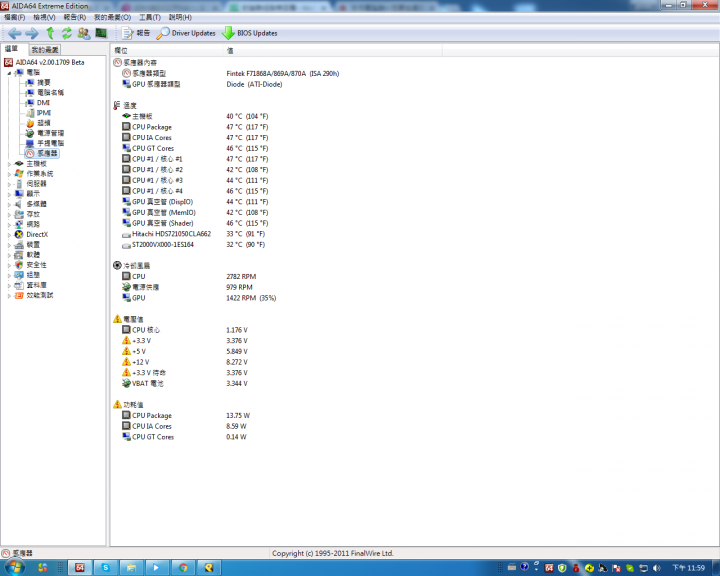720x576 pixels.
Task: Switch to the 選單 sidebar tab
Action: pos(11,49)
